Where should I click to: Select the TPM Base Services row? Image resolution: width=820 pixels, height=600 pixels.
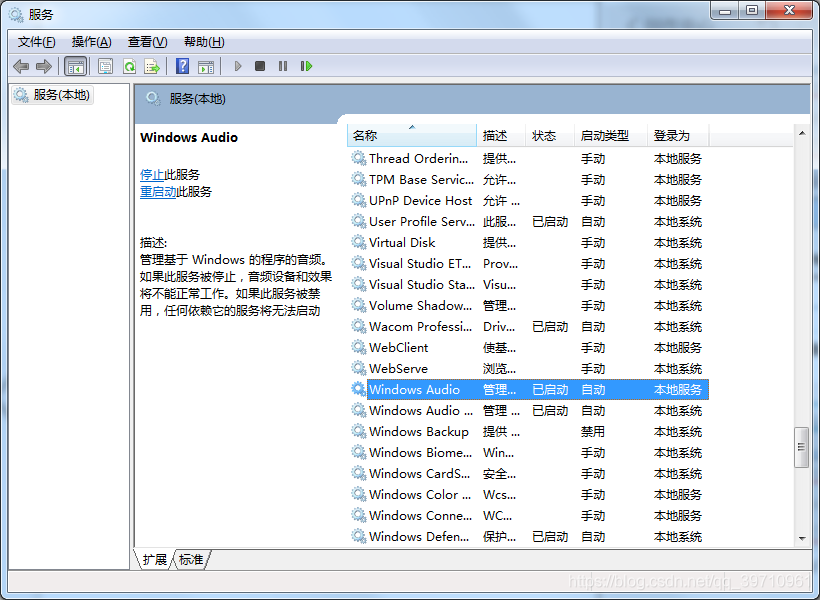click(528, 179)
